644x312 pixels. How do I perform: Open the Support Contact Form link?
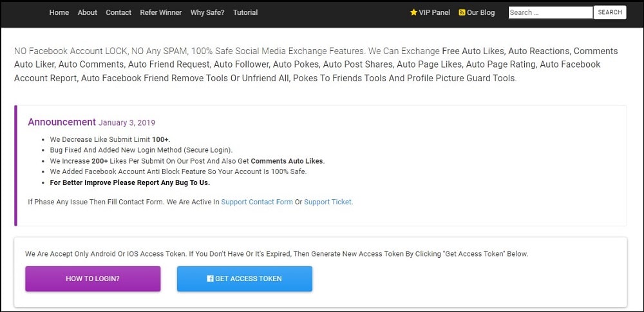point(257,202)
